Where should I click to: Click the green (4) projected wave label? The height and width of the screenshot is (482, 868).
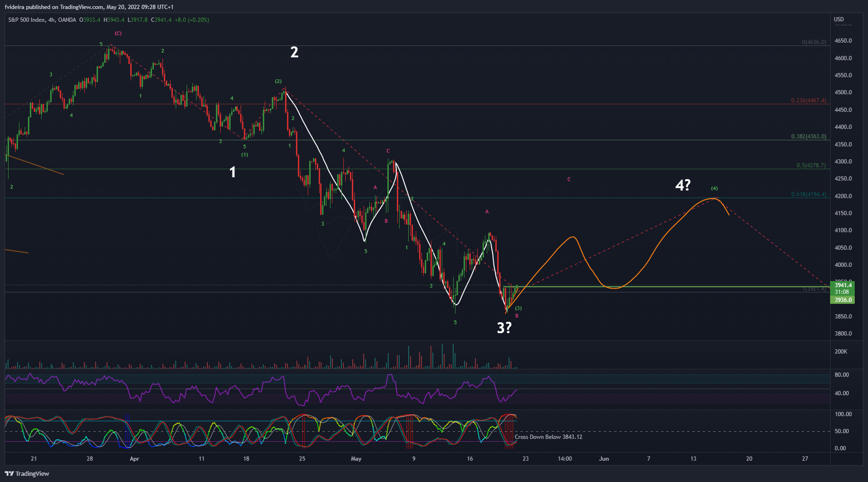pos(714,188)
